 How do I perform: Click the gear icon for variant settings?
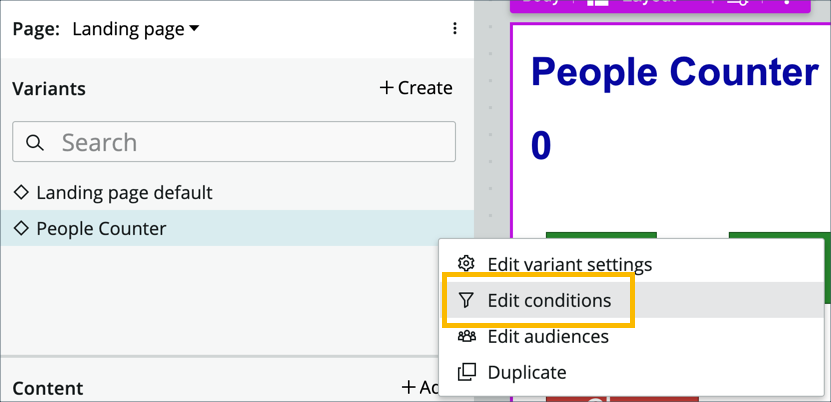[x=466, y=264]
